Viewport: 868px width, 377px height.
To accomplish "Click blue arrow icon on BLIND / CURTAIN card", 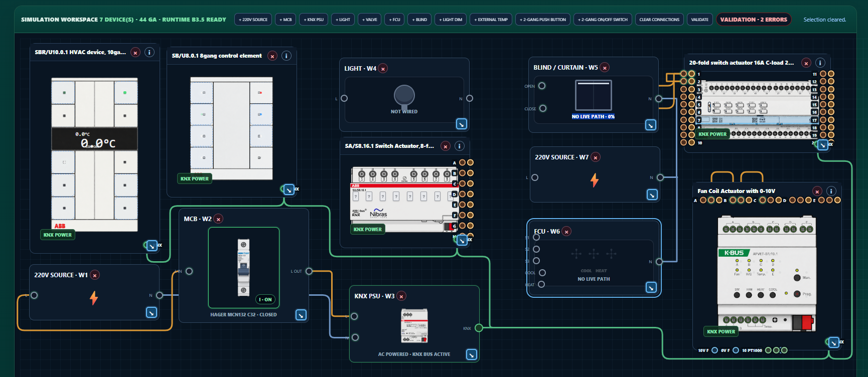I will click(x=651, y=125).
